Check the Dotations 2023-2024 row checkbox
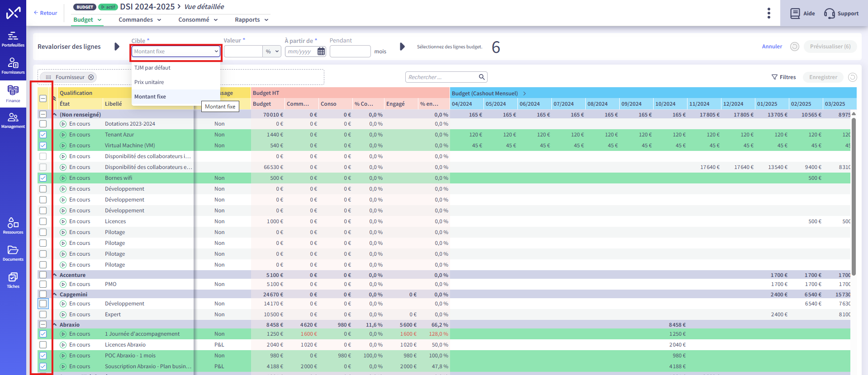This screenshot has height=375, width=868. [x=43, y=124]
